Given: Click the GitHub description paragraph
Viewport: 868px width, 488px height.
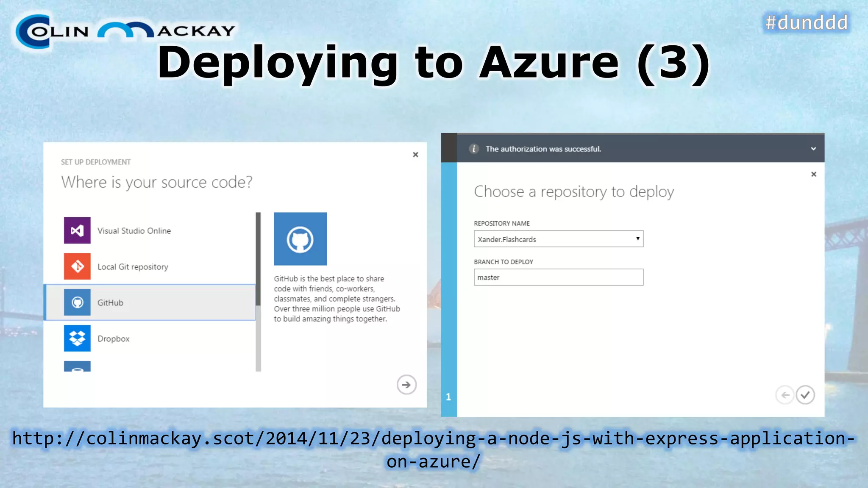Looking at the screenshot, I should pos(337,299).
